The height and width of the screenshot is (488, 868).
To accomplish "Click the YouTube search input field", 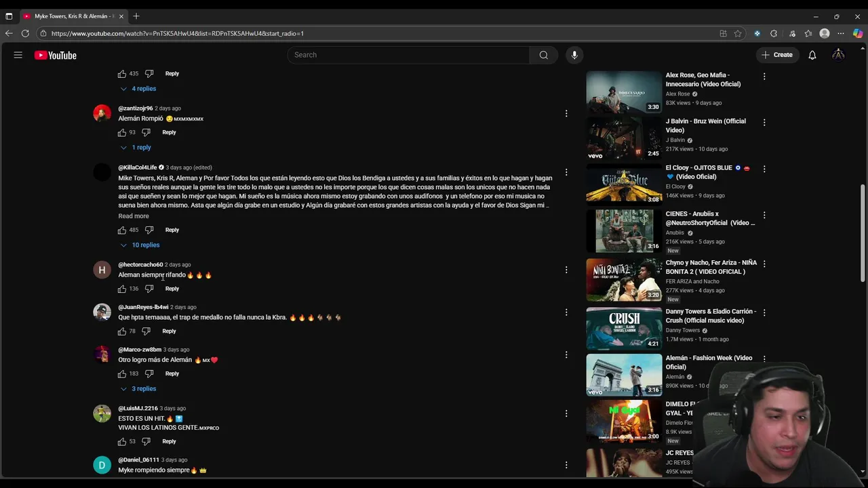I will (x=408, y=55).
